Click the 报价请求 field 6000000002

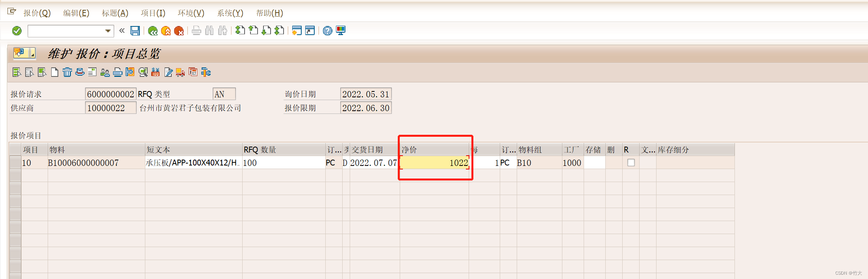111,94
